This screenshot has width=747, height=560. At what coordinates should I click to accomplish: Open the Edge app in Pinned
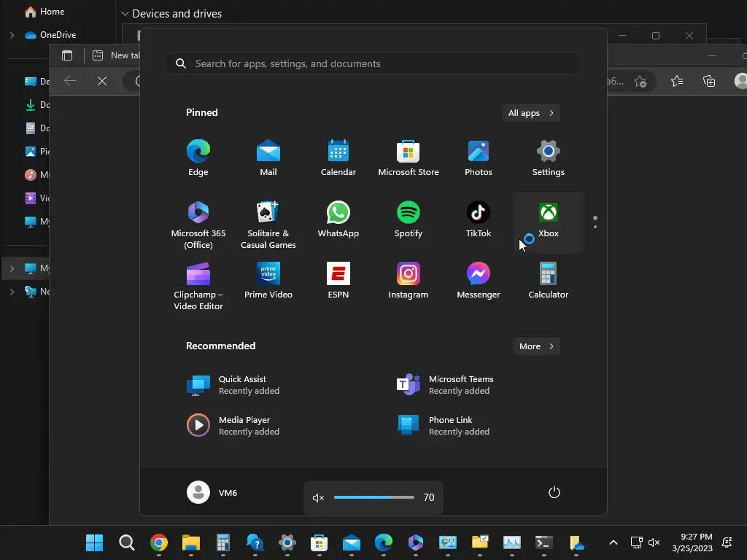point(198,158)
